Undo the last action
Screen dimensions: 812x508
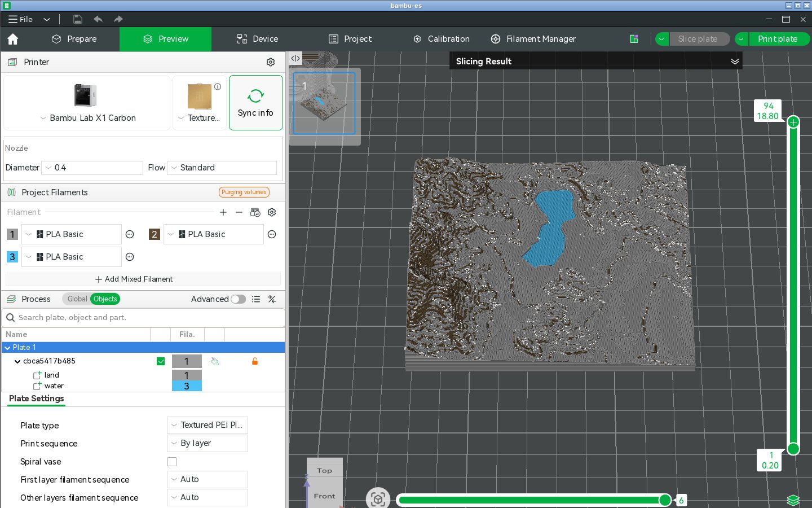click(98, 19)
